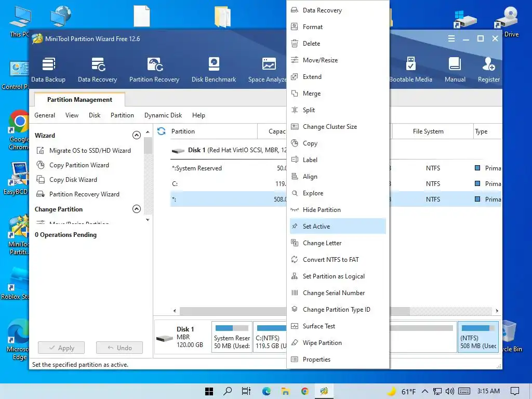Screen dimensions: 532x399
Task: Choose Label from the context menu
Action: point(338,160)
